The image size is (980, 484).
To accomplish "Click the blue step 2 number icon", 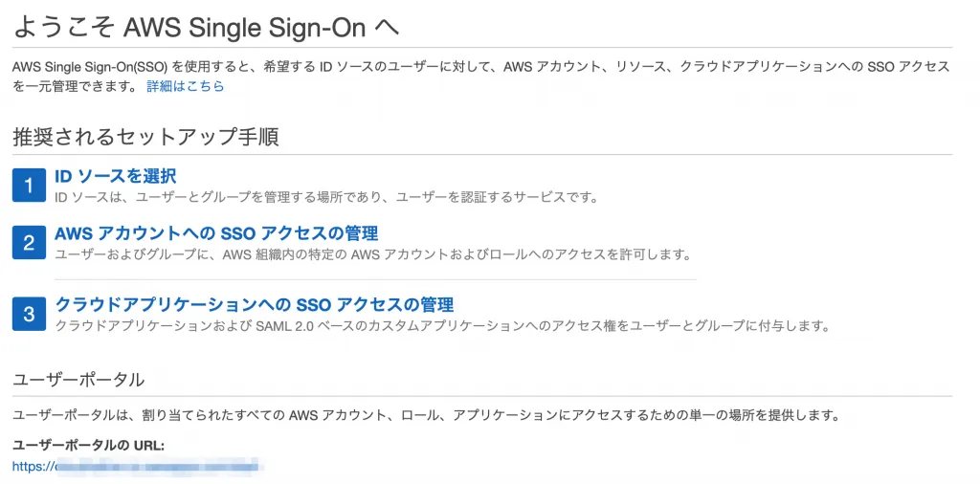I will pos(29,242).
